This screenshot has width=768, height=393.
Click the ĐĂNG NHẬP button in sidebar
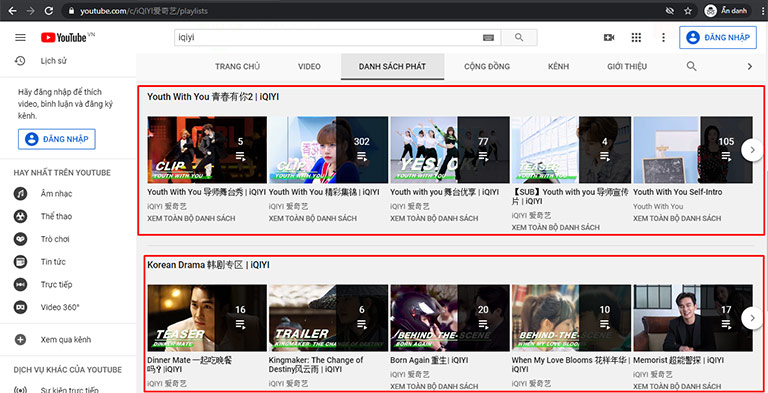[x=57, y=139]
